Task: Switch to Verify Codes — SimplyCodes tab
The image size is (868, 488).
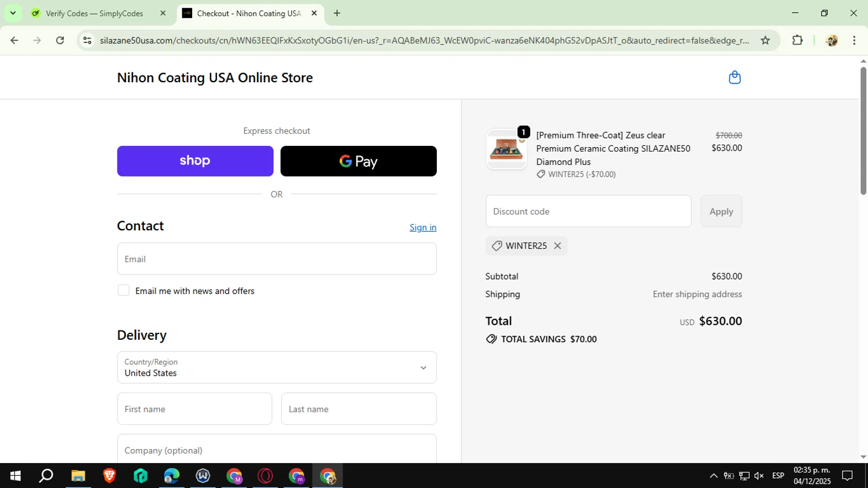Action: tap(94, 13)
